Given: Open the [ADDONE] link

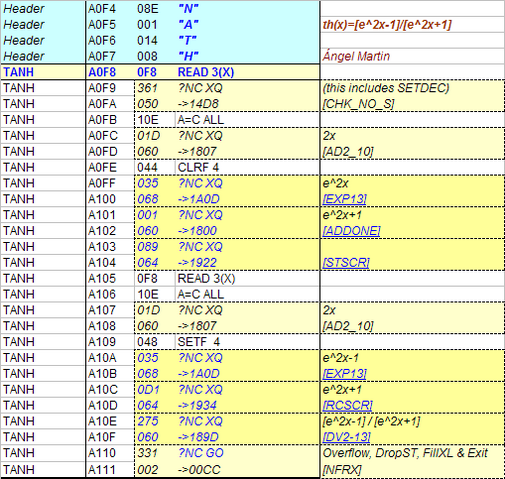Looking at the screenshot, I should pos(351,231).
